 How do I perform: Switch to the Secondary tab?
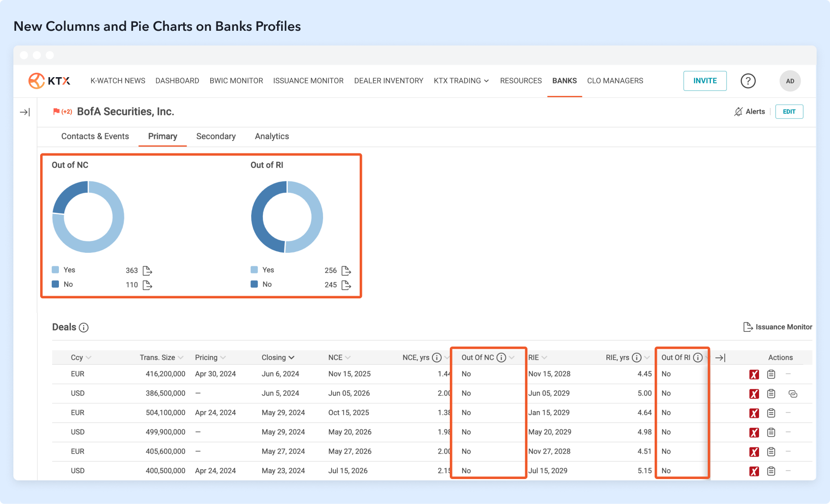click(216, 136)
